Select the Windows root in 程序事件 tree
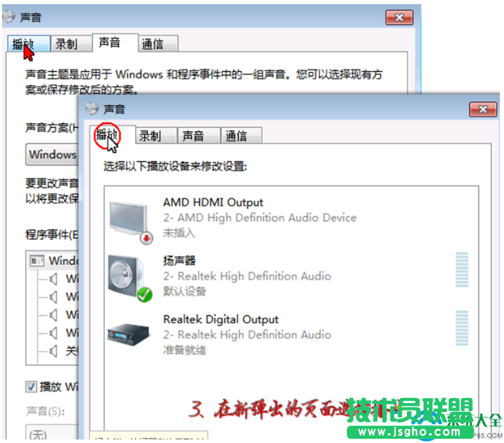Screen dimensions: 504x443 tap(54, 261)
